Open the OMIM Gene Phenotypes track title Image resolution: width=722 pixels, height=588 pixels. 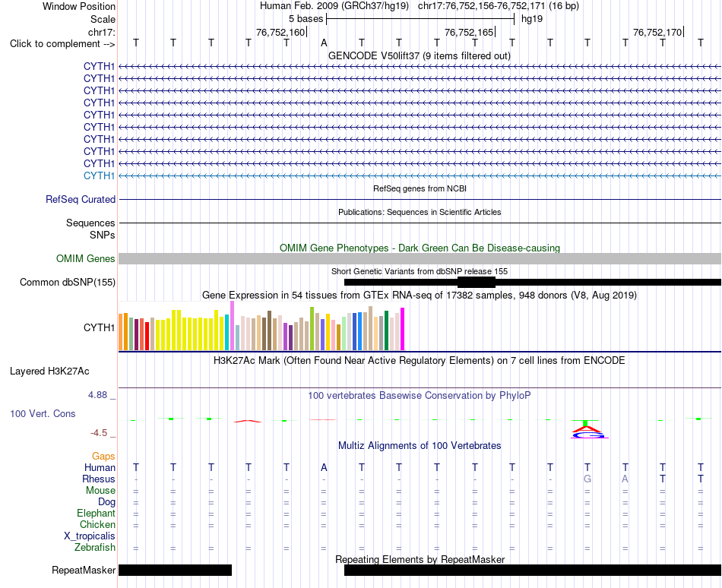[420, 248]
